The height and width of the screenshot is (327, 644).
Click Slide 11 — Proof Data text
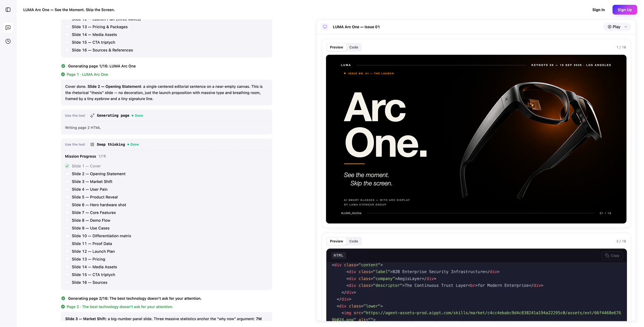[92, 244]
